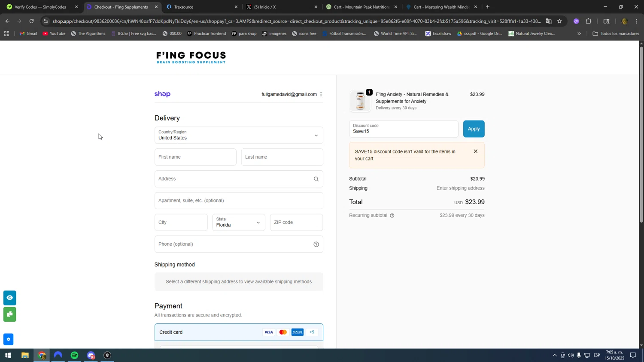The image size is (644, 362).
Task: Click the blue eye floating sidebar icon
Action: click(x=9, y=298)
